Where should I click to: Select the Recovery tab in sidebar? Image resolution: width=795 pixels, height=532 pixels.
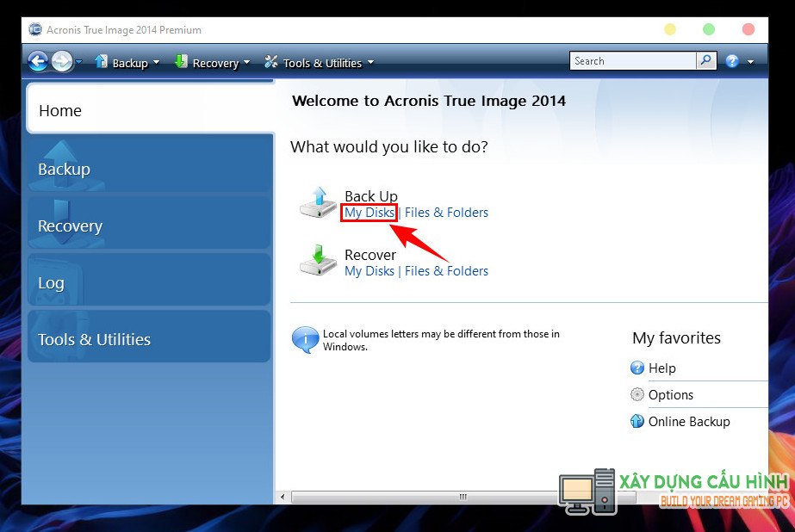[71, 226]
